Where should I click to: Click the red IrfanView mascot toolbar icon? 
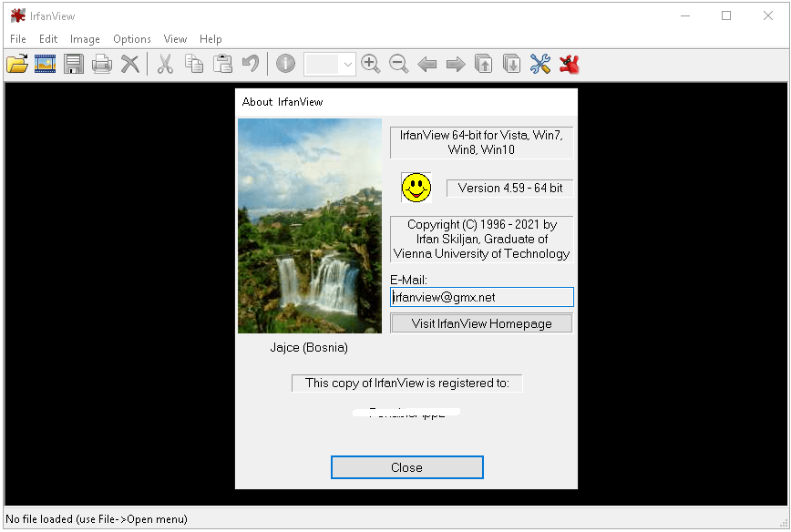tap(569, 64)
